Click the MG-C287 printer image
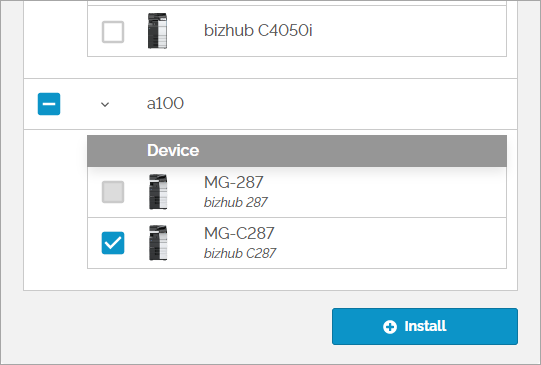Image resolution: width=541 pixels, height=365 pixels. point(158,243)
